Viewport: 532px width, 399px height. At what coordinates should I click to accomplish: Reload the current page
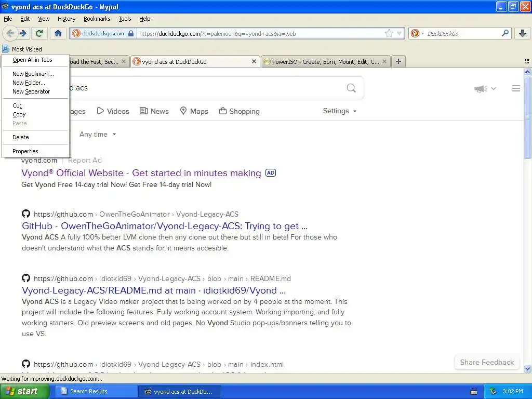pyautogui.click(x=39, y=33)
